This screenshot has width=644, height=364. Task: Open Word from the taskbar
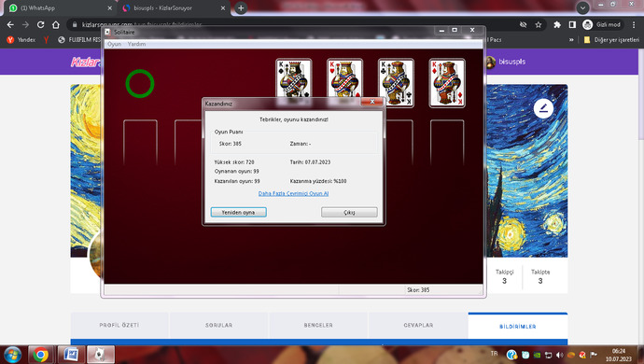[71, 355]
